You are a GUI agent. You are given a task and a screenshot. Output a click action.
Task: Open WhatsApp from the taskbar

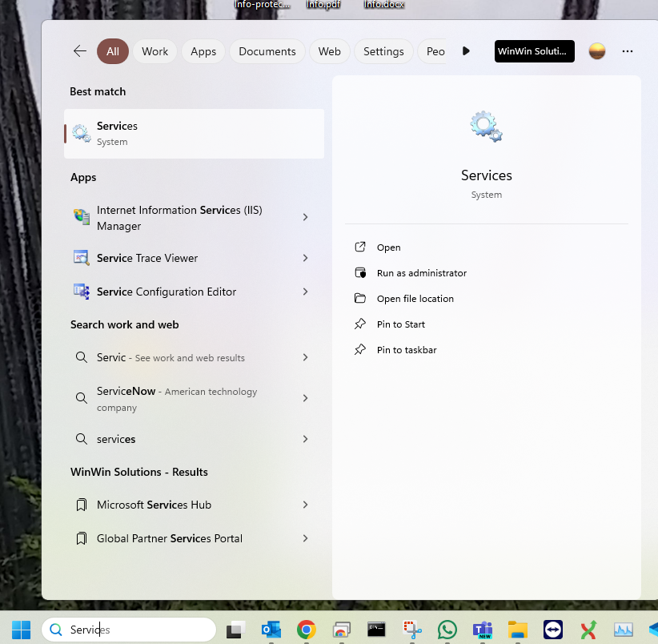pos(447,630)
